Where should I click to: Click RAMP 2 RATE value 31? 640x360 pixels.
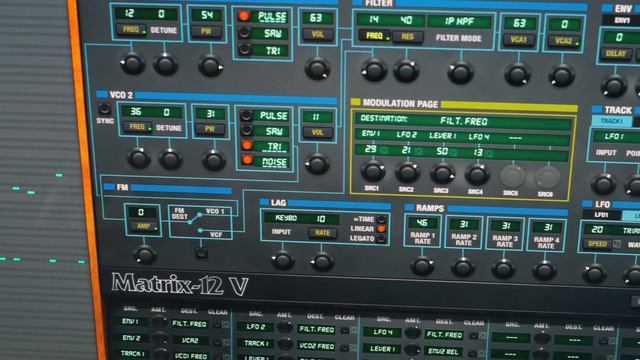point(464,224)
